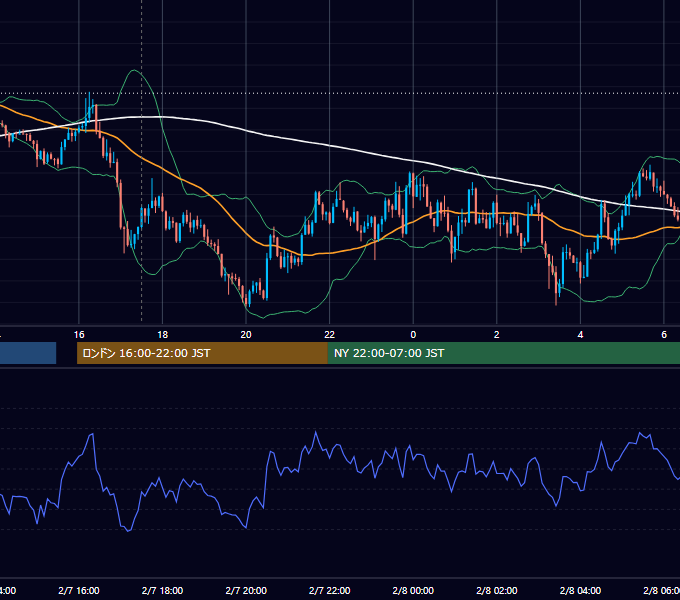Click the 20 hour label on price chart axis
Screen dimensions: 680x600
(246, 335)
